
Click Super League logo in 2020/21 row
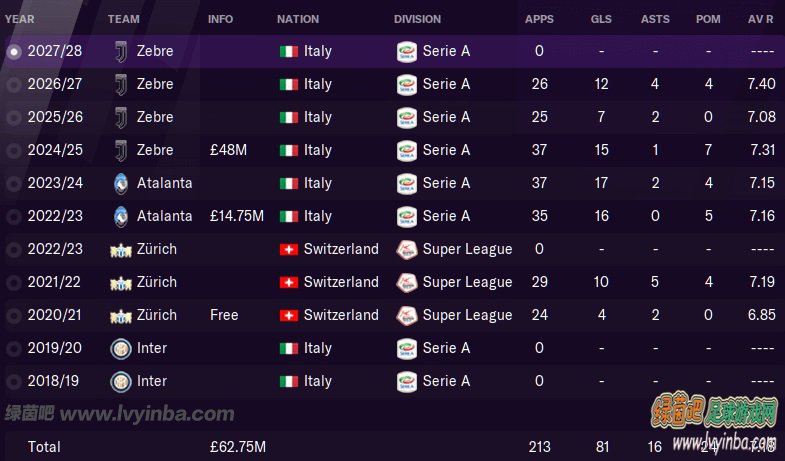click(x=407, y=315)
